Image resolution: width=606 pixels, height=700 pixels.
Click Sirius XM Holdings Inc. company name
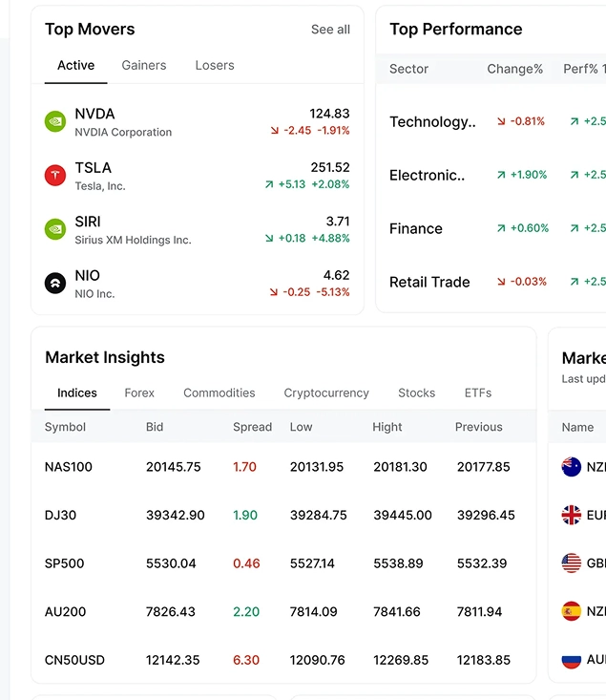(x=133, y=241)
